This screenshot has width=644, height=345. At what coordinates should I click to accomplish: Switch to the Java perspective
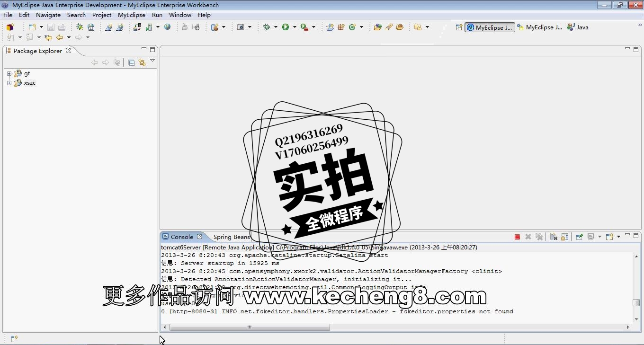(x=578, y=27)
